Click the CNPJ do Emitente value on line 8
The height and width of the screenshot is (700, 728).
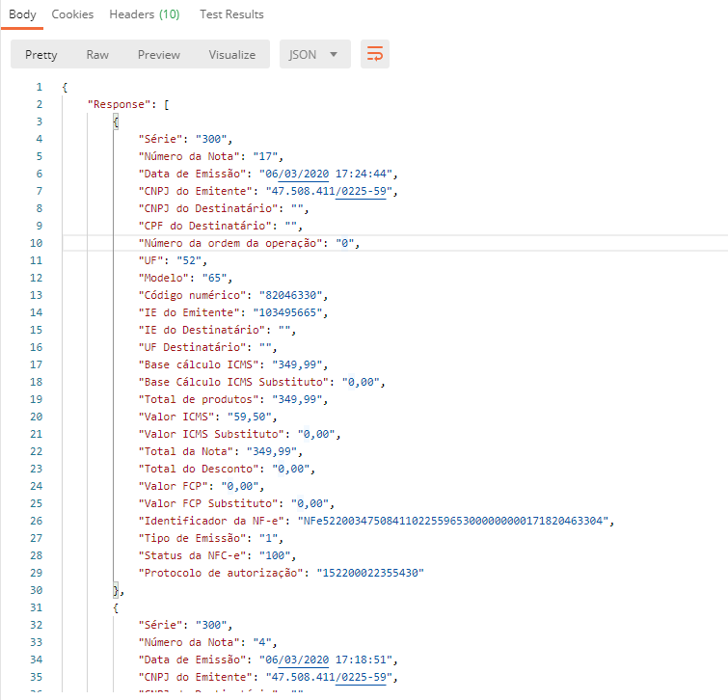pos(327,191)
